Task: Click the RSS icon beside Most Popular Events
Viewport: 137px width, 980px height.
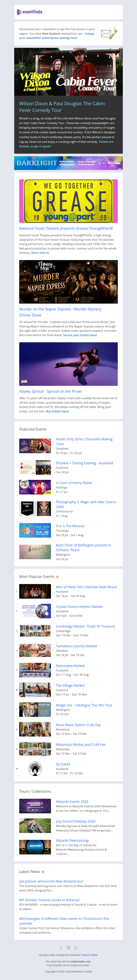Action: tap(58, 577)
